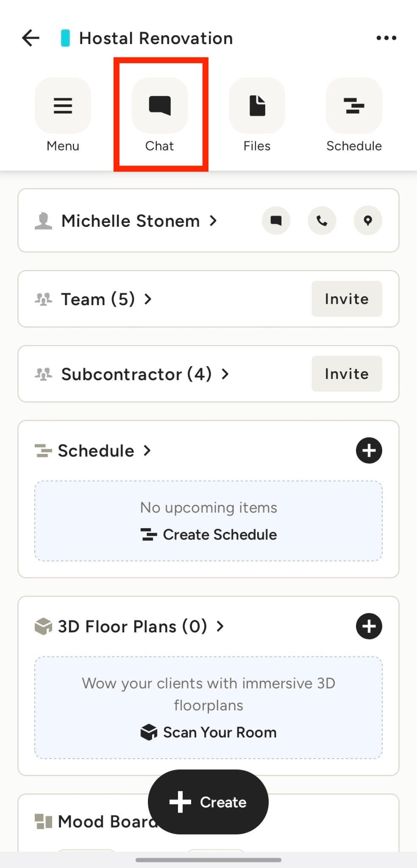Invite a subcontractor

347,374
